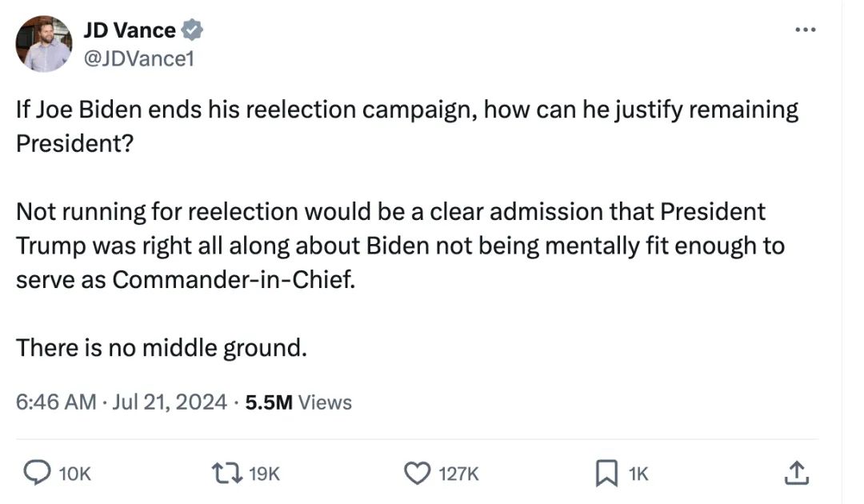Viewport: 864px width, 504px height.
Task: View the 5.5M Views analytics
Action: (x=298, y=402)
